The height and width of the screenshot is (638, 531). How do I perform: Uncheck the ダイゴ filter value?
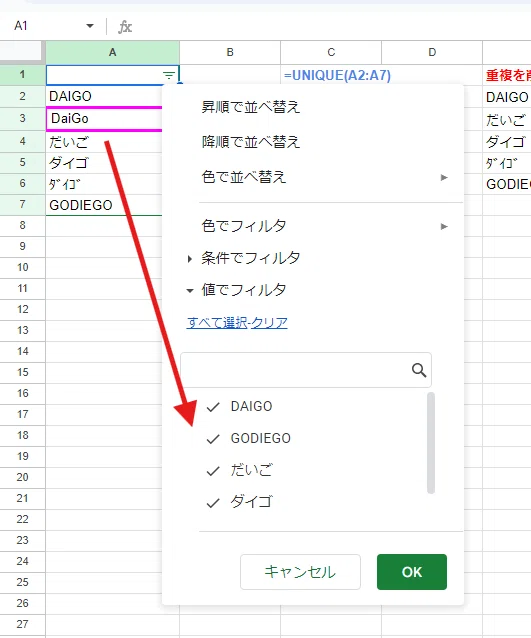(213, 503)
